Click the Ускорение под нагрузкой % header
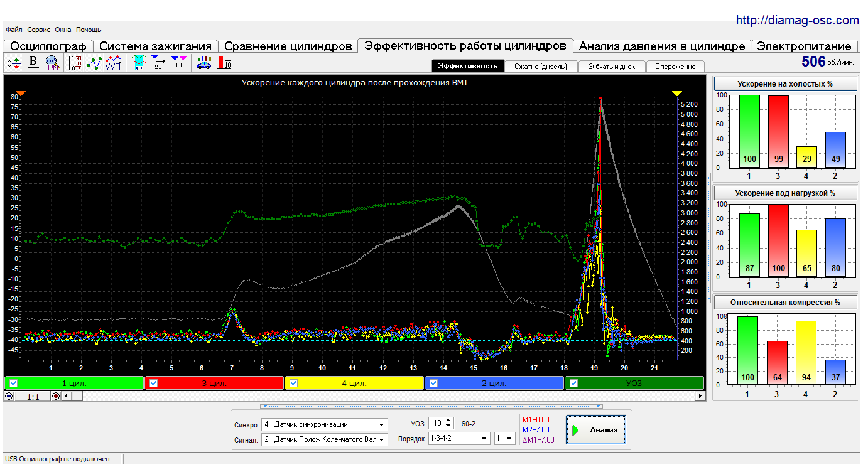 click(785, 193)
